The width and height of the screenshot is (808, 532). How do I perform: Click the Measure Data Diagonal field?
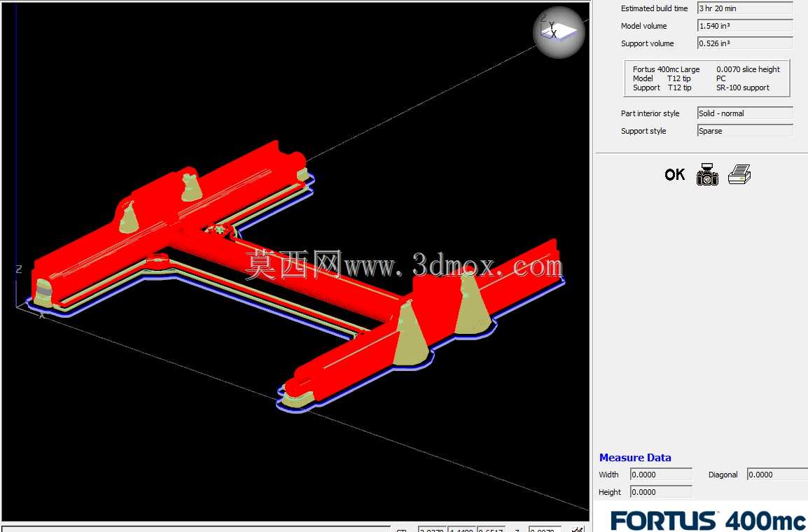pos(778,475)
